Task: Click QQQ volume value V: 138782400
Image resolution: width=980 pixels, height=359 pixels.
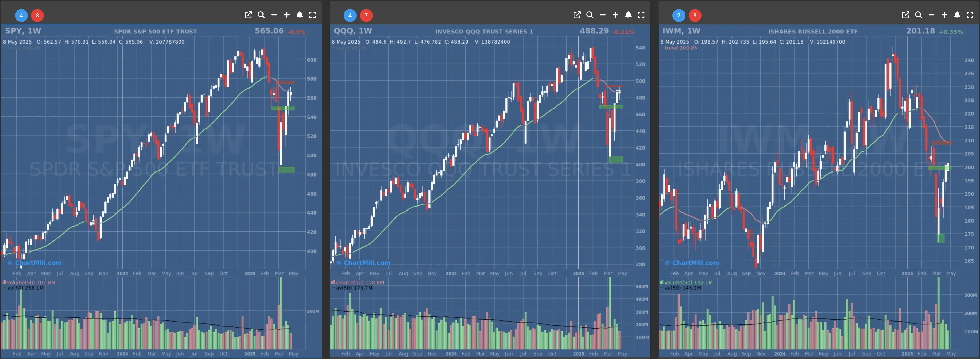Action: [x=492, y=42]
